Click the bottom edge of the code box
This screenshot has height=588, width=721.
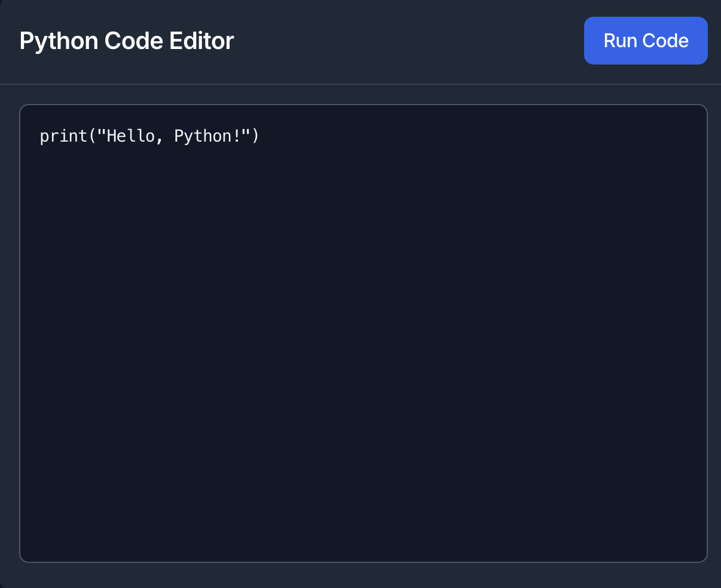coord(359,561)
